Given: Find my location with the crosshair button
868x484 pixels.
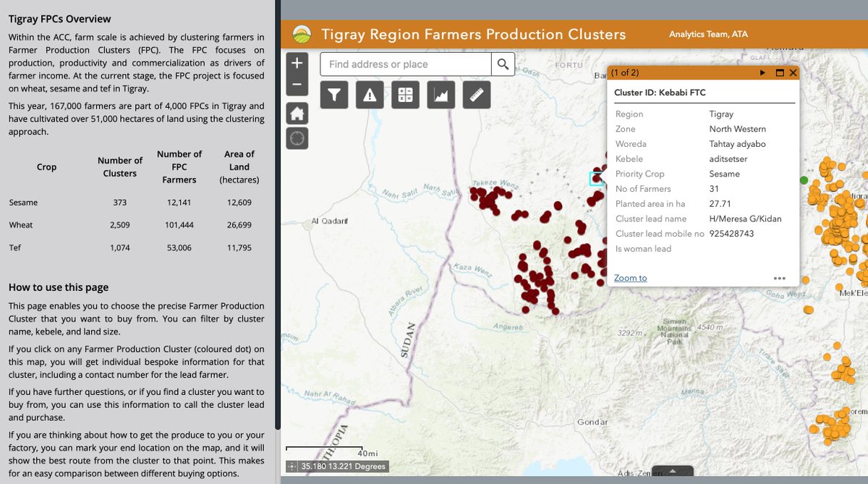Looking at the screenshot, I should pyautogui.click(x=297, y=138).
